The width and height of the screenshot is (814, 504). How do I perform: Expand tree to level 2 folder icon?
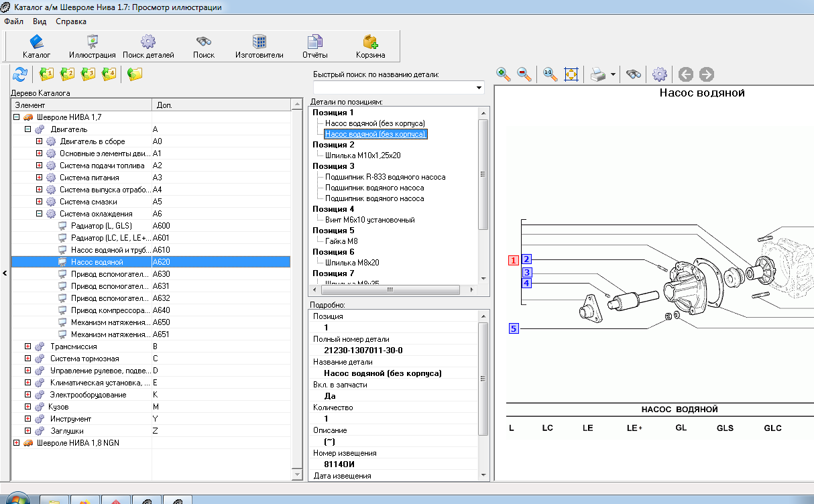67,74
